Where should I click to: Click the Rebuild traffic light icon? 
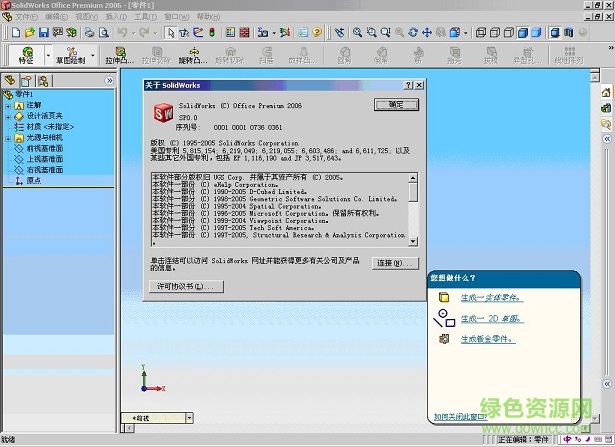pyautogui.click(x=212, y=33)
